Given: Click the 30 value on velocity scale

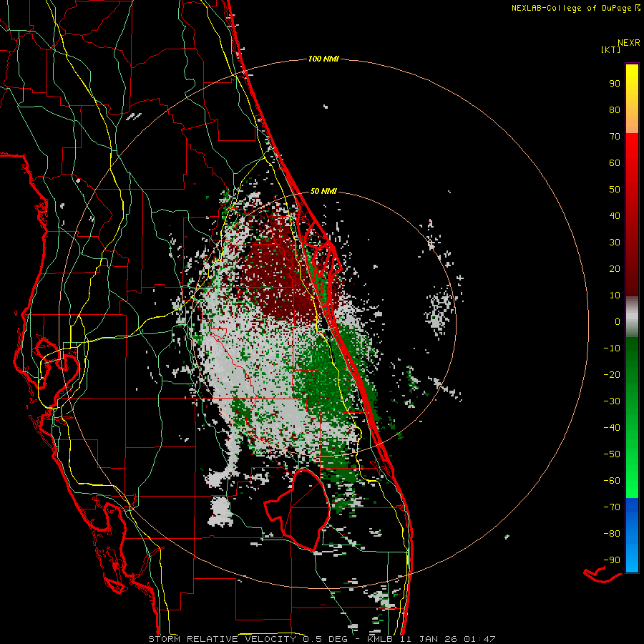Looking at the screenshot, I should tap(615, 243).
